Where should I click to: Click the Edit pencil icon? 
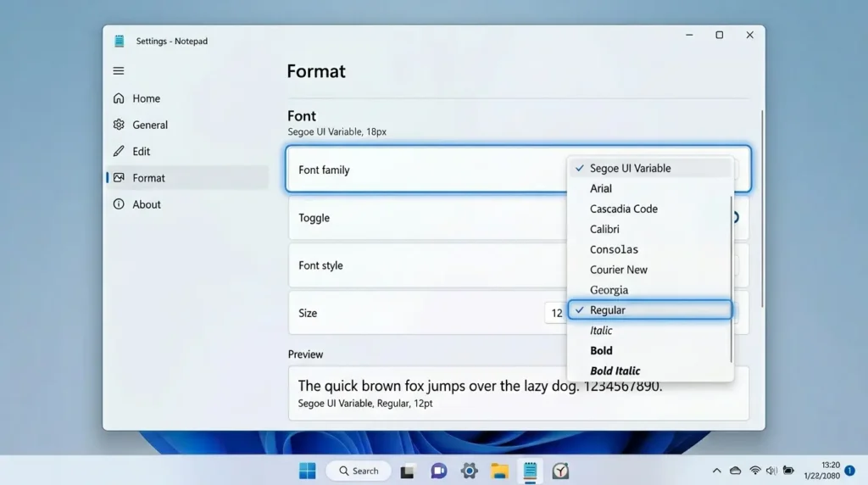point(119,151)
